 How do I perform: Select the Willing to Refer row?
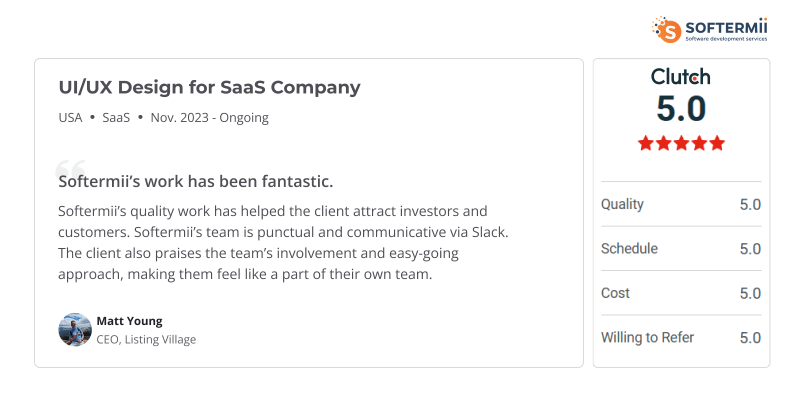(x=681, y=337)
